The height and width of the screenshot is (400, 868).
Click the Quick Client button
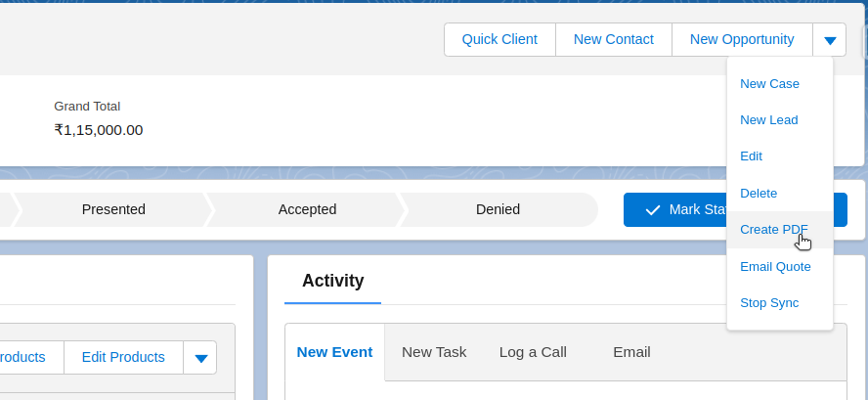coord(499,40)
